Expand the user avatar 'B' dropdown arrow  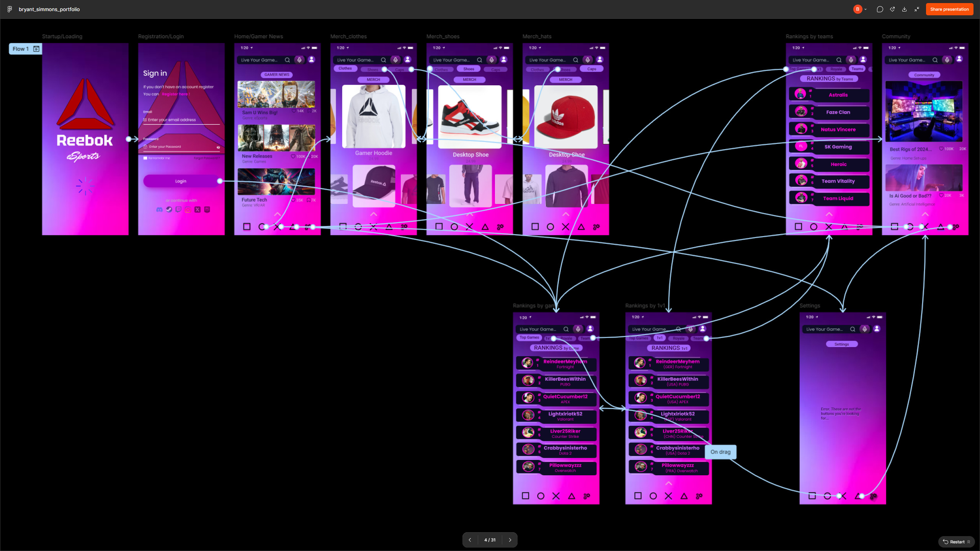coord(866,9)
